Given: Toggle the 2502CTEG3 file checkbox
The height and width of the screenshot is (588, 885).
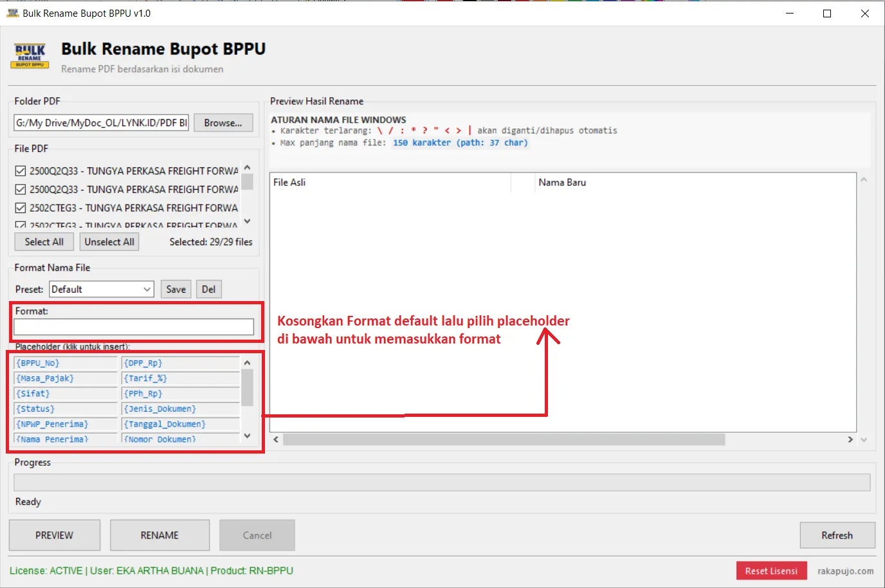Looking at the screenshot, I should [x=21, y=208].
